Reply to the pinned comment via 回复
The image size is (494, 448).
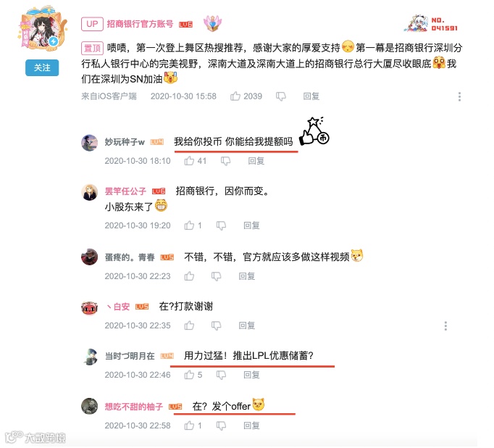click(311, 96)
